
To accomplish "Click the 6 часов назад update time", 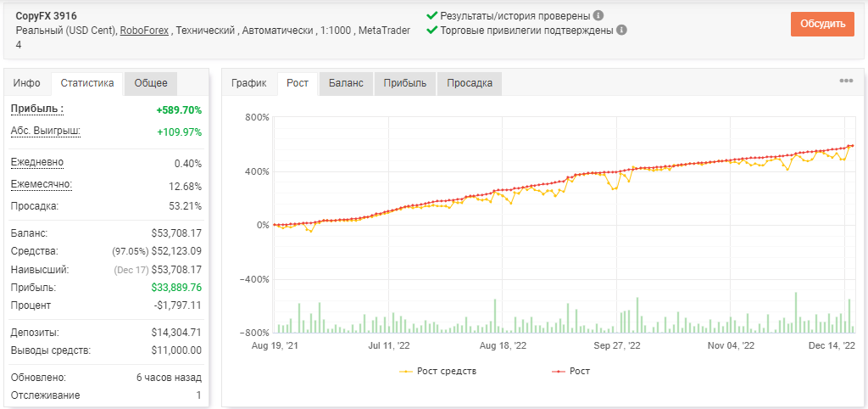I will [x=169, y=378].
